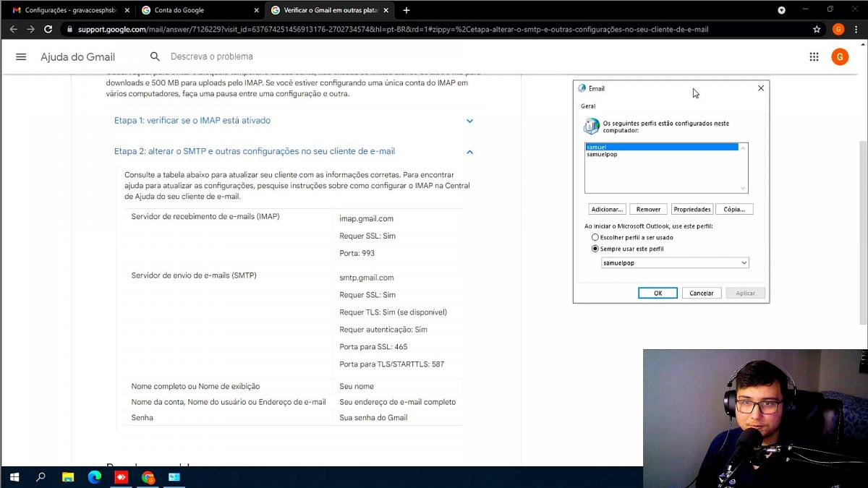Click 'Requer autenticação: Sim' text

(383, 330)
